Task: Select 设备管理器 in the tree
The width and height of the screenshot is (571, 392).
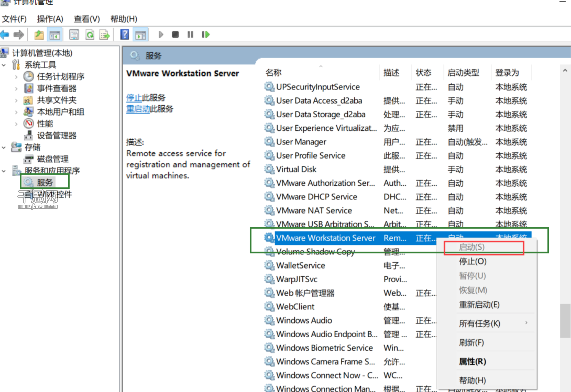Action: [x=57, y=136]
